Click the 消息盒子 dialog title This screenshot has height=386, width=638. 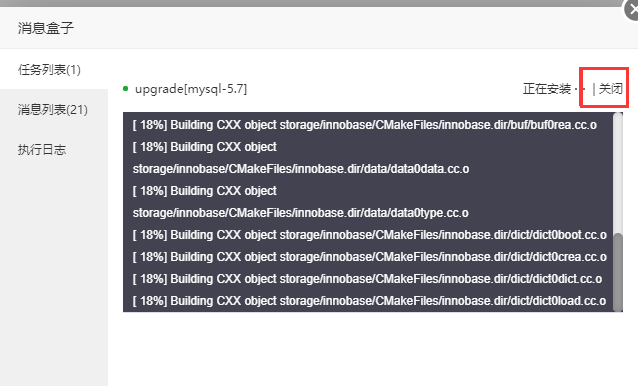pyautogui.click(x=46, y=28)
